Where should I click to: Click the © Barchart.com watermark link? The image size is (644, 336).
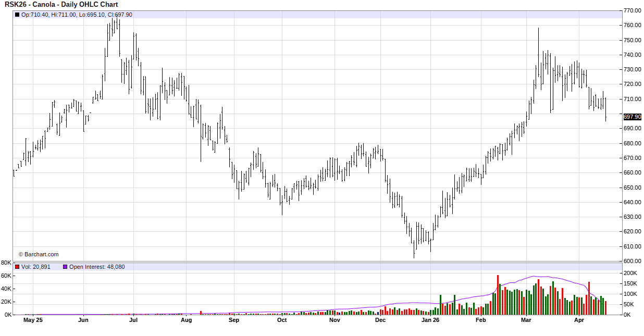(39, 254)
